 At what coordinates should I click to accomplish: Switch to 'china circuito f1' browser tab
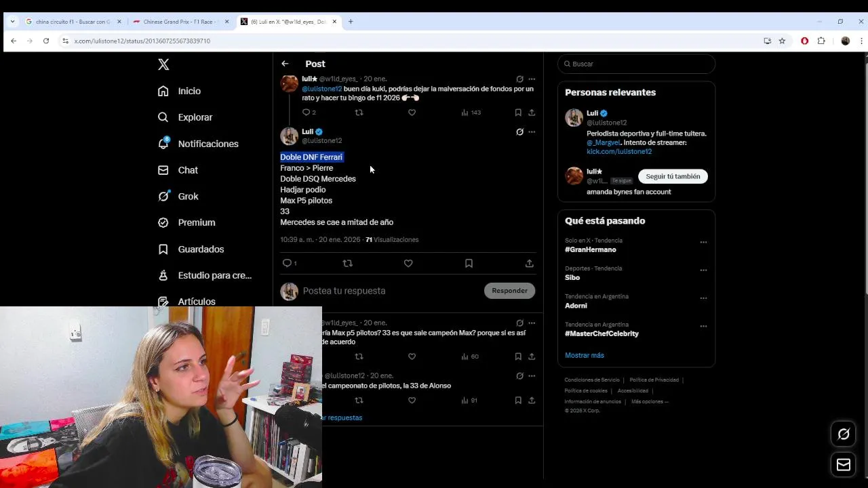[73, 22]
